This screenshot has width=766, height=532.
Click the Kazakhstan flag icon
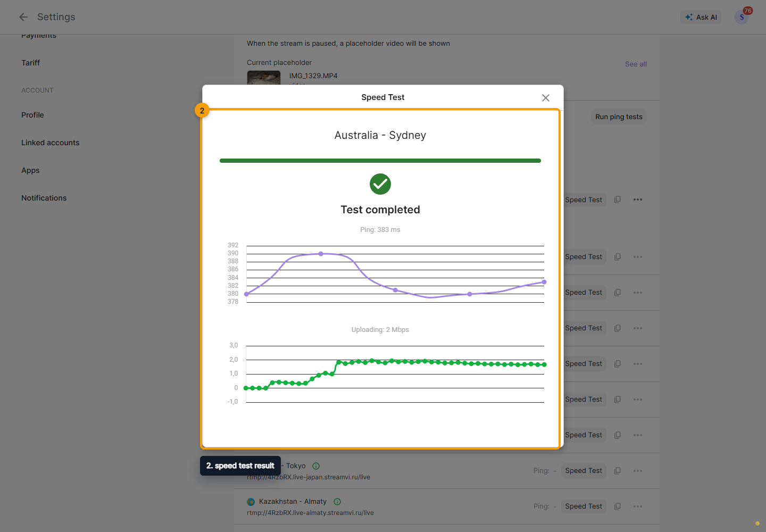click(251, 502)
